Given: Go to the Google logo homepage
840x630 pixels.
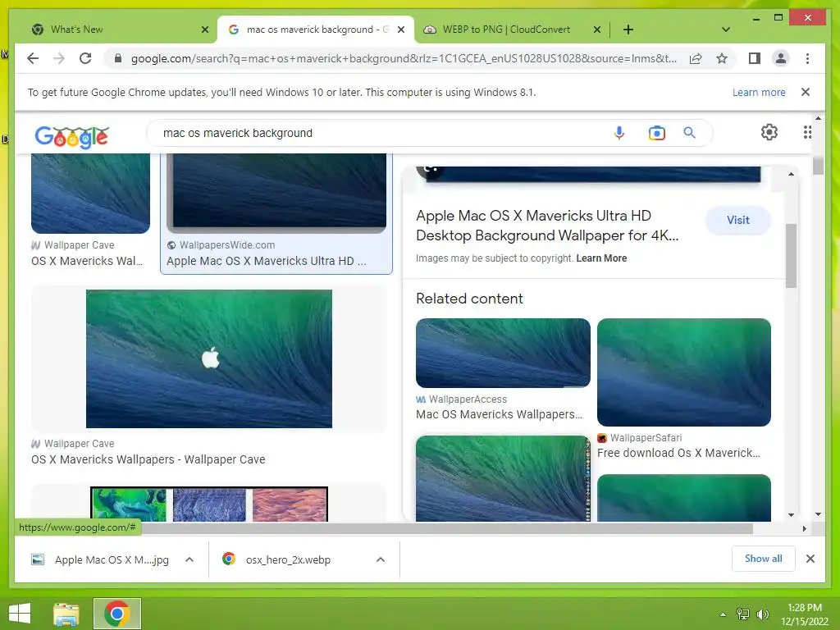Looking at the screenshot, I should coord(72,137).
